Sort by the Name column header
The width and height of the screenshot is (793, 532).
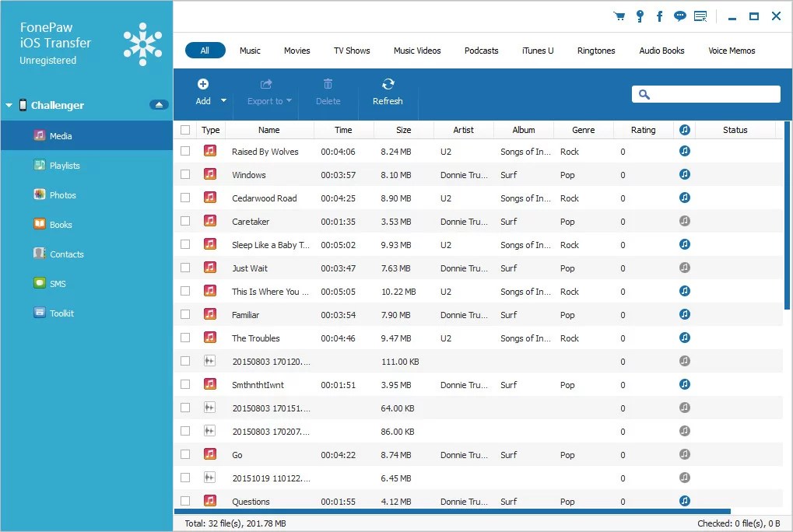point(269,130)
